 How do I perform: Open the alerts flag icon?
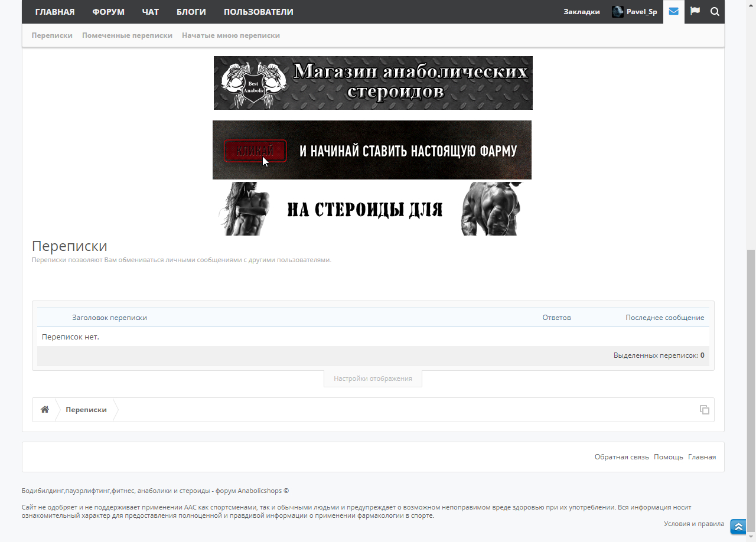point(695,12)
